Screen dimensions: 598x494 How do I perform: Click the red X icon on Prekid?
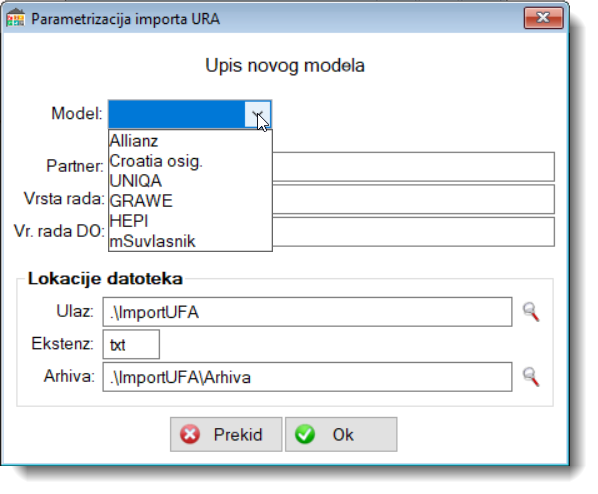point(190,434)
